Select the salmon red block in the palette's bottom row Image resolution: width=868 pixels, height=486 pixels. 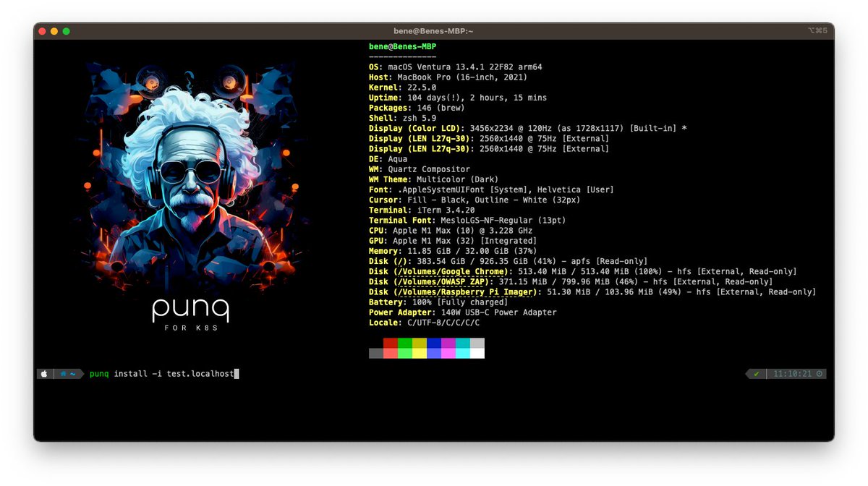point(391,353)
